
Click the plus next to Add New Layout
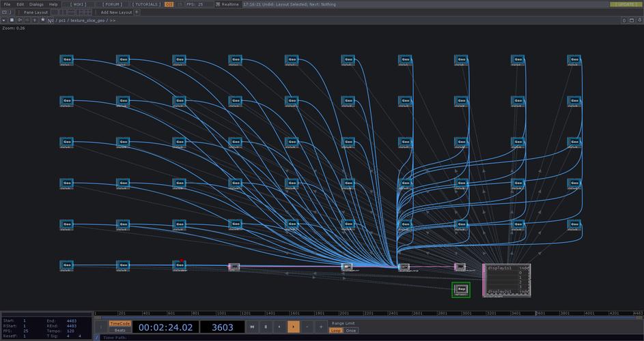click(137, 12)
